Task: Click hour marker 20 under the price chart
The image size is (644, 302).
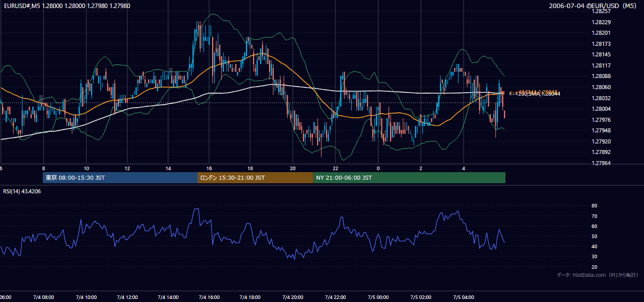Action: click(x=293, y=168)
